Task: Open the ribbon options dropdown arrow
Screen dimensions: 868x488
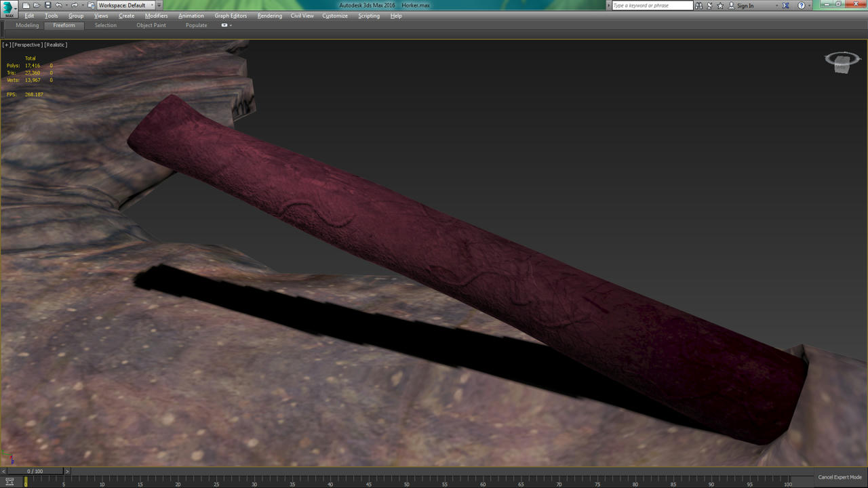Action: click(231, 25)
